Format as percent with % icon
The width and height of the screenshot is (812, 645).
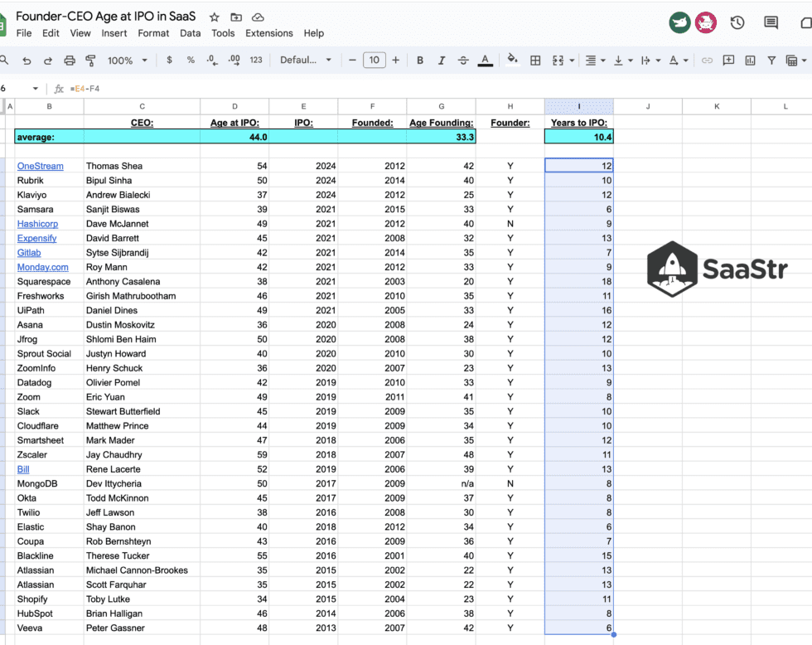coord(191,60)
